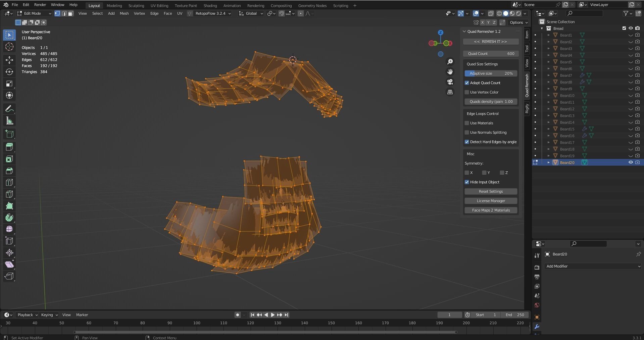Toggle camera view icon
Image resolution: width=644 pixels, height=340 pixels.
(450, 82)
